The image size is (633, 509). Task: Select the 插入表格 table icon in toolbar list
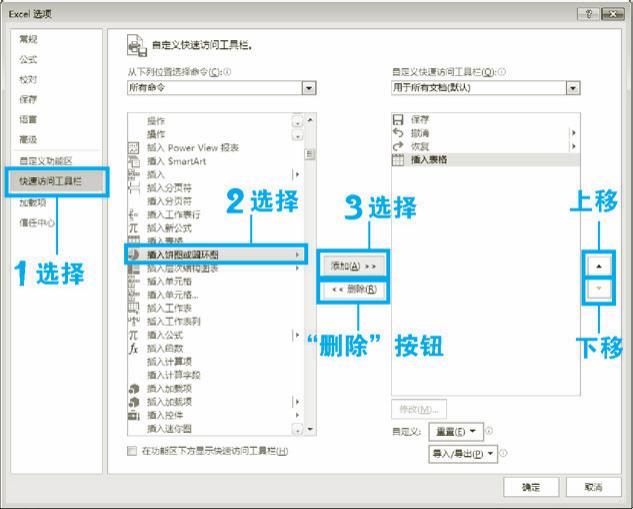[x=398, y=159]
